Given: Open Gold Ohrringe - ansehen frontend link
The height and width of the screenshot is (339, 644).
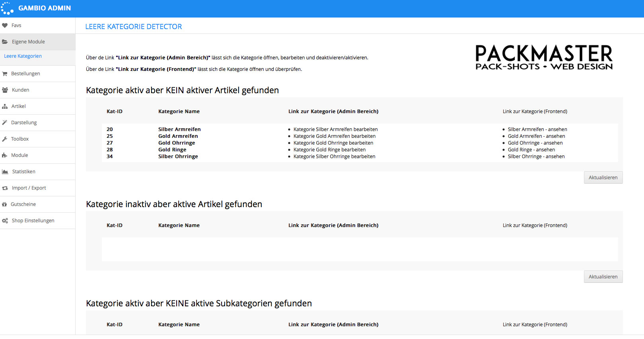Looking at the screenshot, I should click(535, 143).
